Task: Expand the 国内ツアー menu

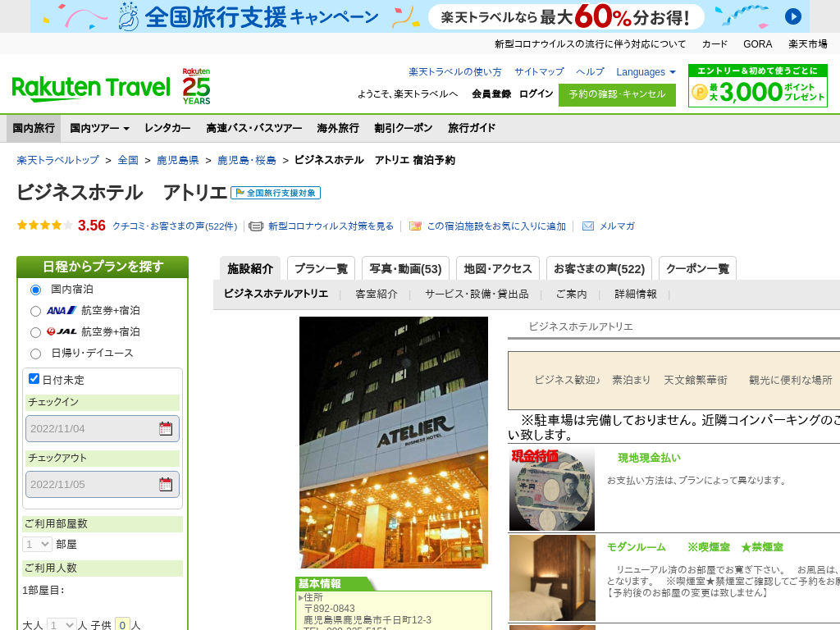Action: pos(99,128)
